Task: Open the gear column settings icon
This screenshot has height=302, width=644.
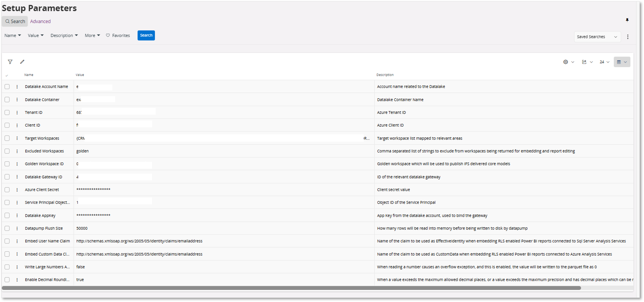Action: 566,62
